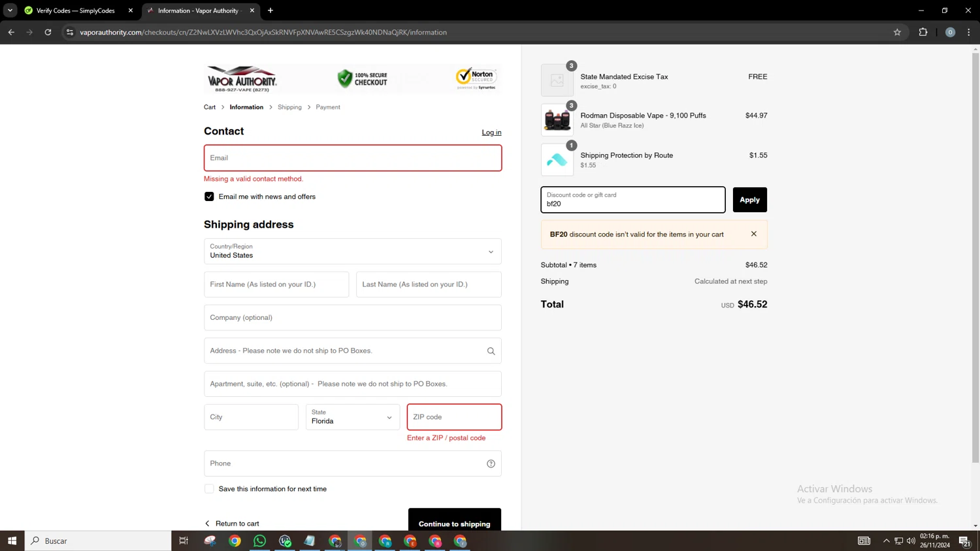This screenshot has width=980, height=551.
Task: Open the Chrome profile avatar
Action: [950, 32]
